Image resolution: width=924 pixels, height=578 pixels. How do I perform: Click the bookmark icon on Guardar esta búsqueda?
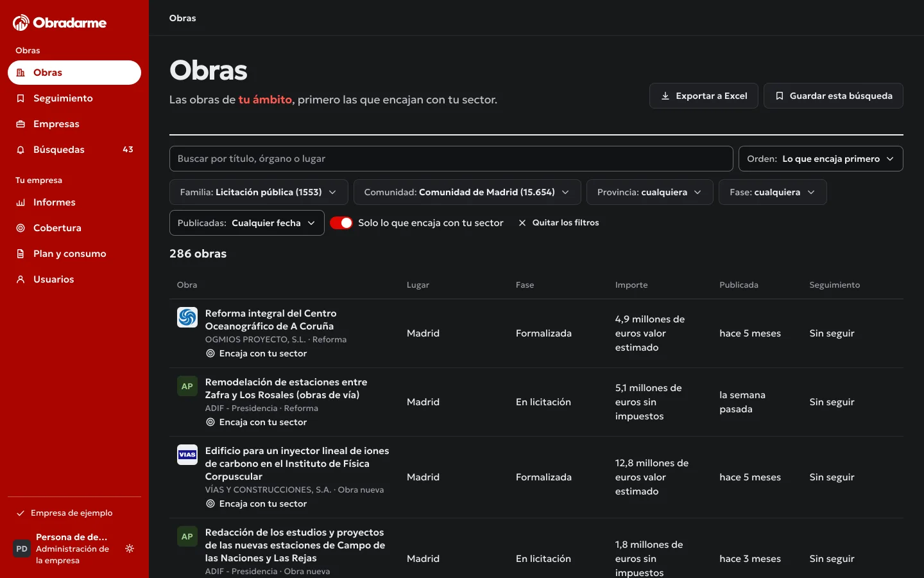[780, 96]
